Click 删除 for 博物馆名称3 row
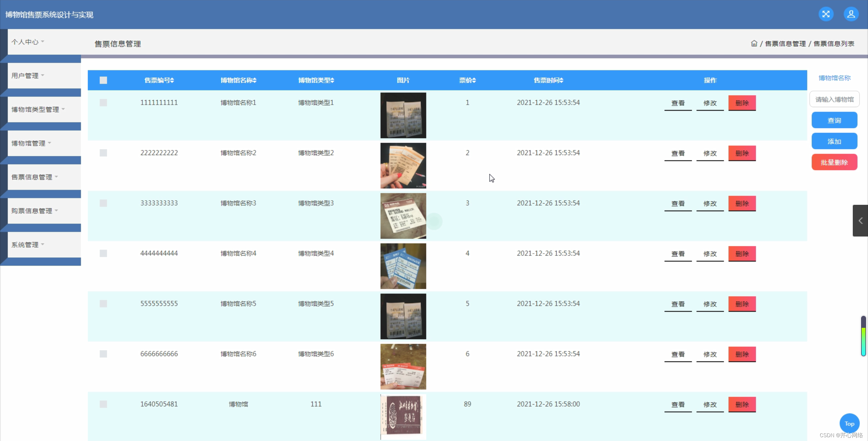The width and height of the screenshot is (868, 441). [742, 203]
